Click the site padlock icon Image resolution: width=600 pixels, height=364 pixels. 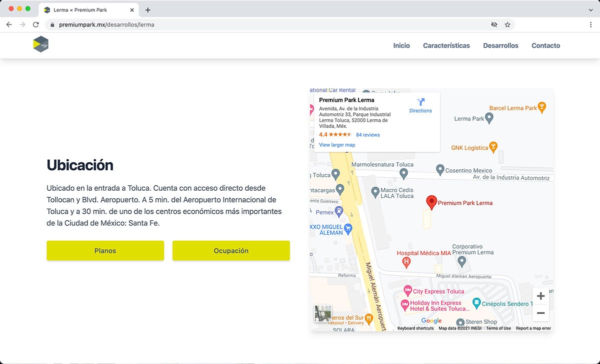[x=52, y=24]
